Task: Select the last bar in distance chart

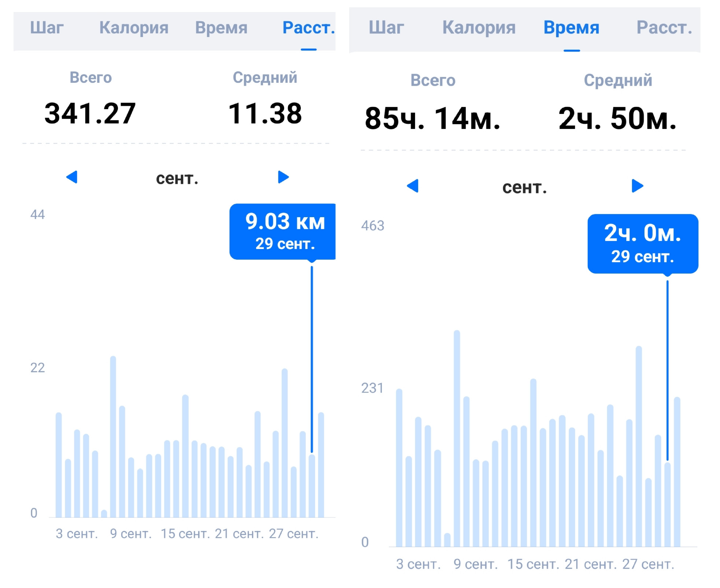Action: [x=321, y=465]
